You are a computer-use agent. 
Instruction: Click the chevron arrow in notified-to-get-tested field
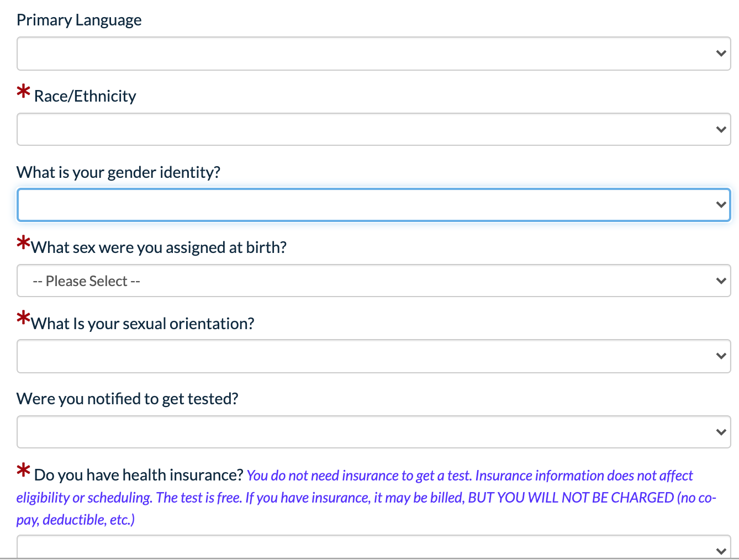click(720, 432)
